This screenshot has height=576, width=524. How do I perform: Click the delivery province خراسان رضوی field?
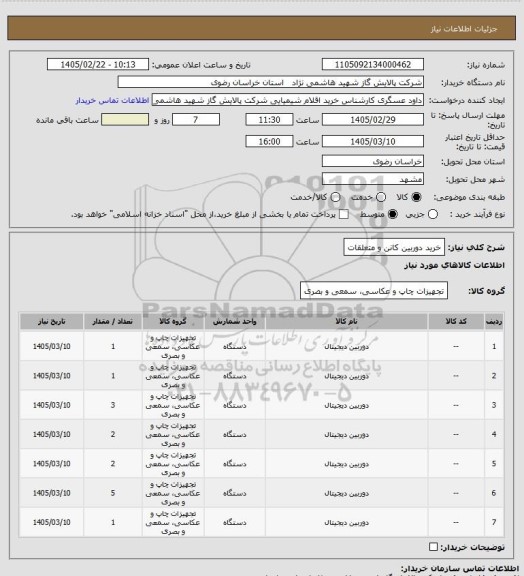point(373,161)
